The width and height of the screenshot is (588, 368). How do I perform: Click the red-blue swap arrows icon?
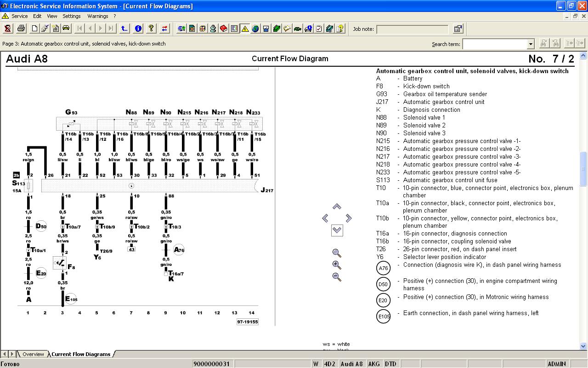164,29
